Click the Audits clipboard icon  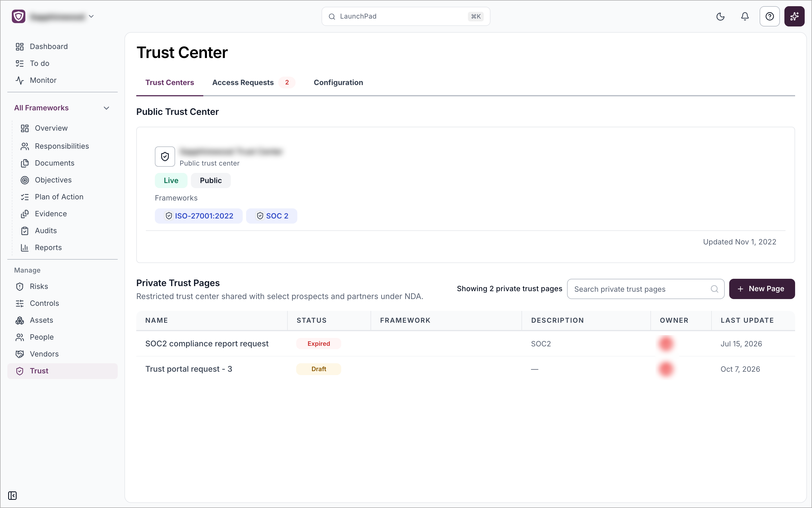coord(25,231)
